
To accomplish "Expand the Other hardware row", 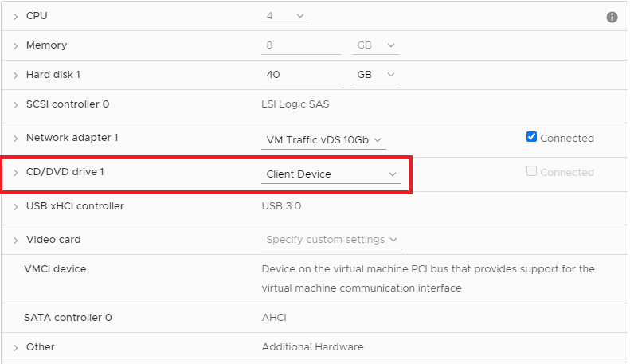I will (x=15, y=348).
